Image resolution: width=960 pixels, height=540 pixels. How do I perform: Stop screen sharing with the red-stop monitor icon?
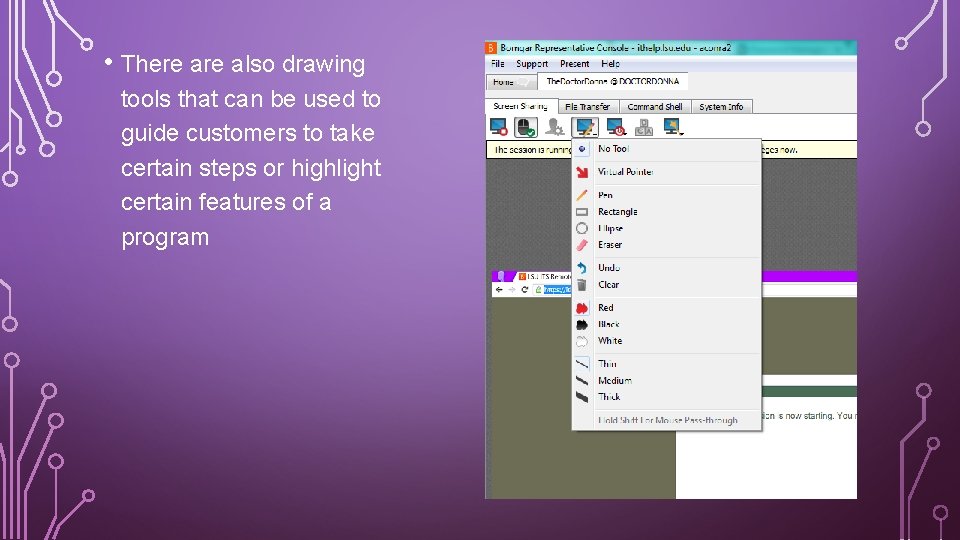498,127
